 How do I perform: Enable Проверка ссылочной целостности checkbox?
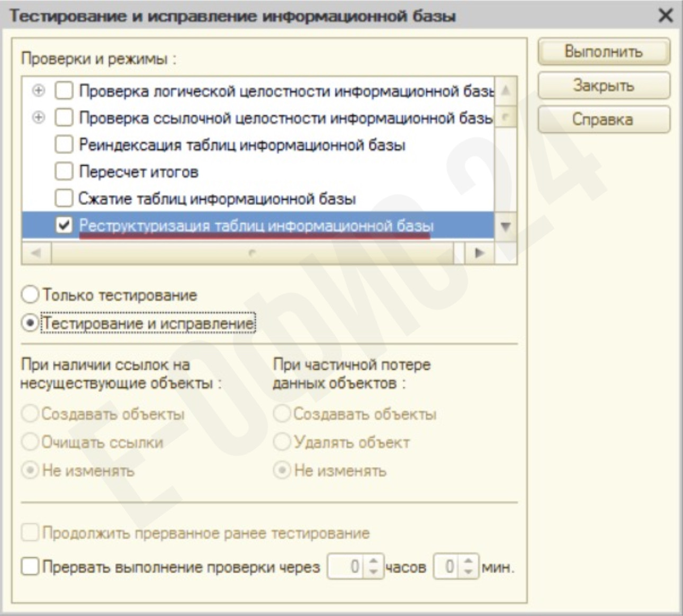[64, 117]
